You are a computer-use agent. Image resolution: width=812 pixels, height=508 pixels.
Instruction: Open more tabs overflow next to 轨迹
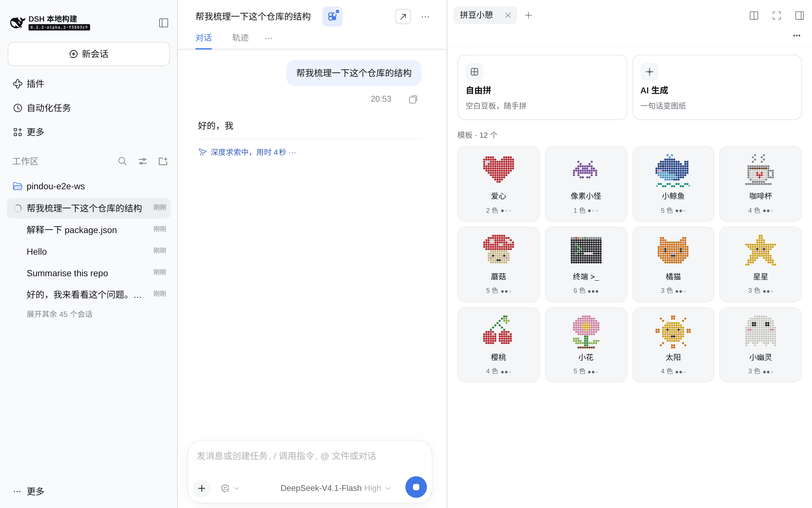click(268, 38)
